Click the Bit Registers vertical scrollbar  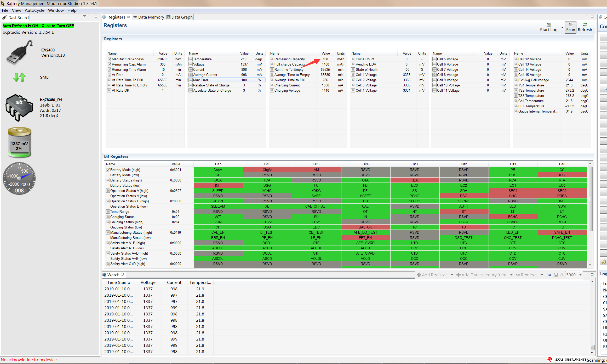pos(590,198)
